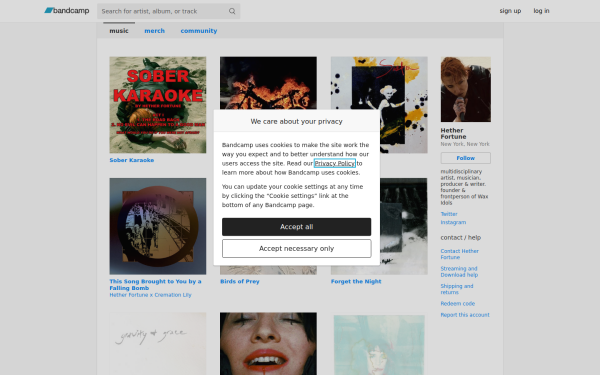Open the Instagram link

pos(453,222)
